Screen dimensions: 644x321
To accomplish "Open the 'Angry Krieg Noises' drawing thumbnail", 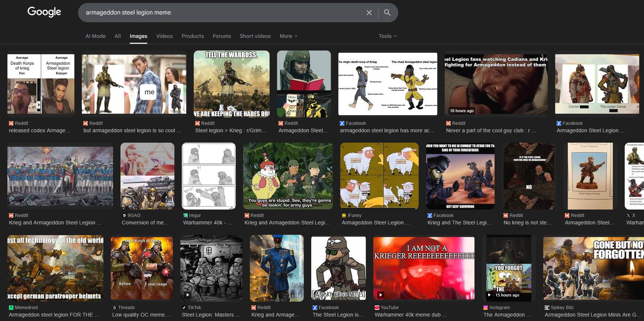I will (338, 268).
